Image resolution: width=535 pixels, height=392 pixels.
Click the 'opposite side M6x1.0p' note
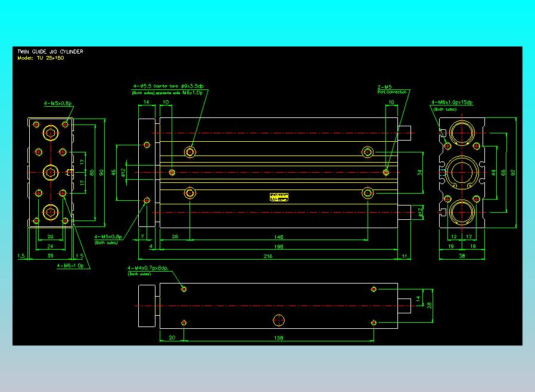pos(179,93)
